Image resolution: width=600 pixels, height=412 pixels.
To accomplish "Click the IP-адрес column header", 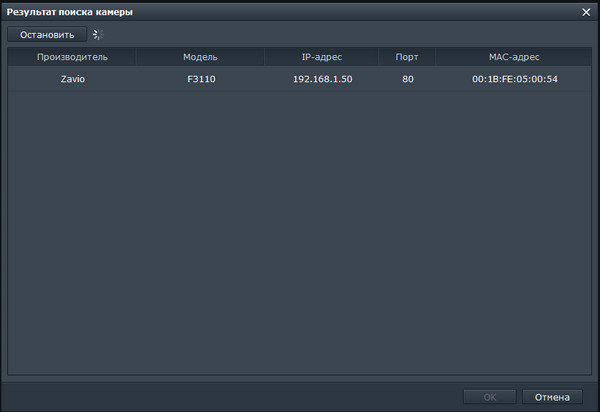I will click(322, 57).
